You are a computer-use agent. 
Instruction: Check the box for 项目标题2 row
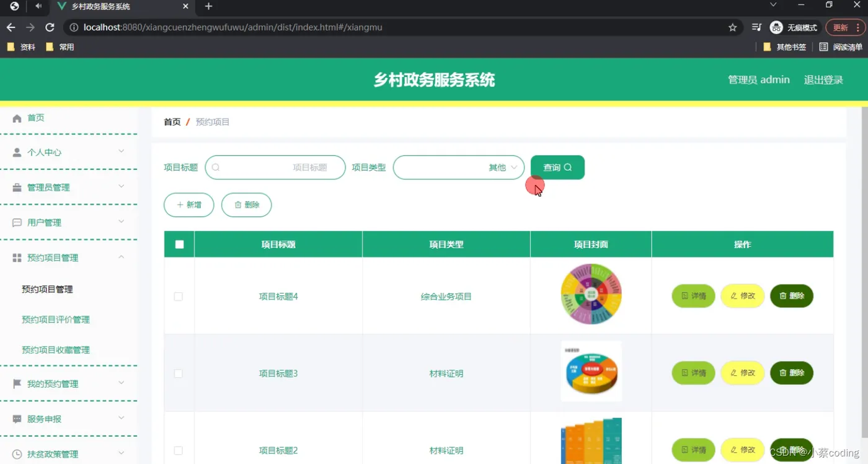tap(179, 450)
